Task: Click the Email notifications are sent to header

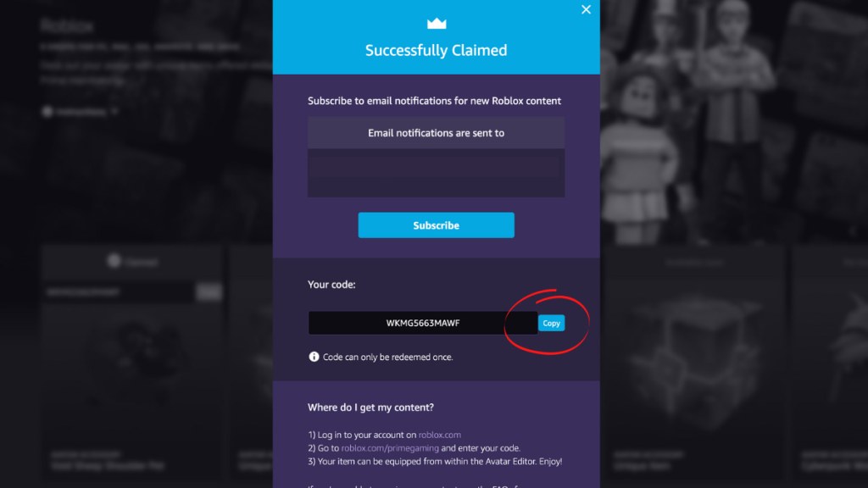Action: 437,133
